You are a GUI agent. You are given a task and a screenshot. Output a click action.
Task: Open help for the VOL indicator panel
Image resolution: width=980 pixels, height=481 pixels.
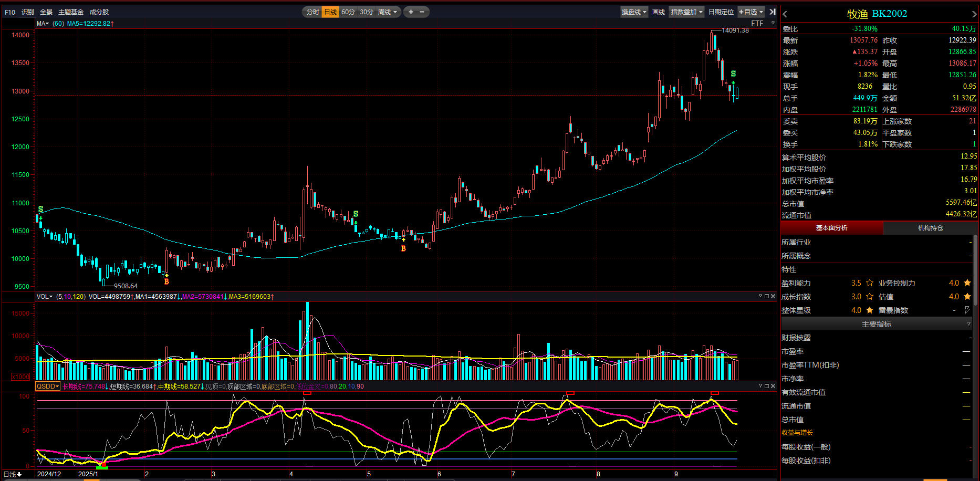pos(760,297)
